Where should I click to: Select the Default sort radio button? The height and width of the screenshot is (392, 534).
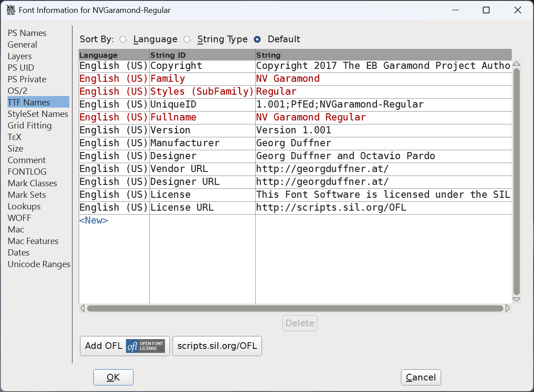tap(257, 39)
